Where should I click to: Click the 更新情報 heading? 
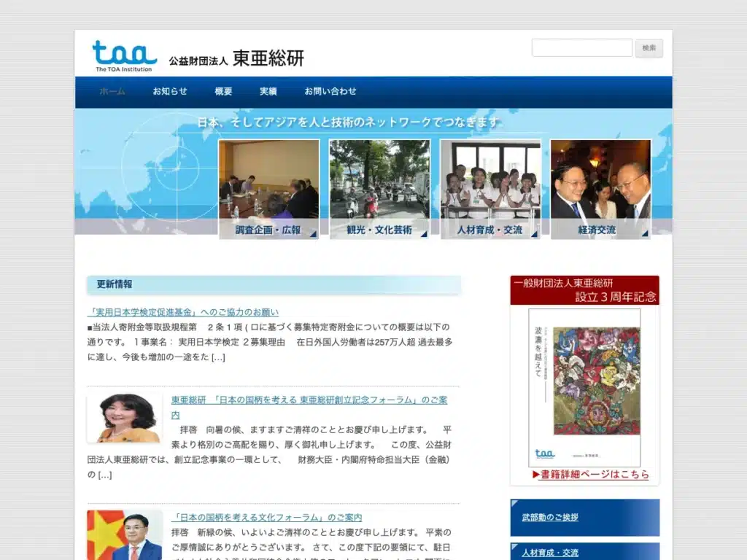[x=115, y=284]
